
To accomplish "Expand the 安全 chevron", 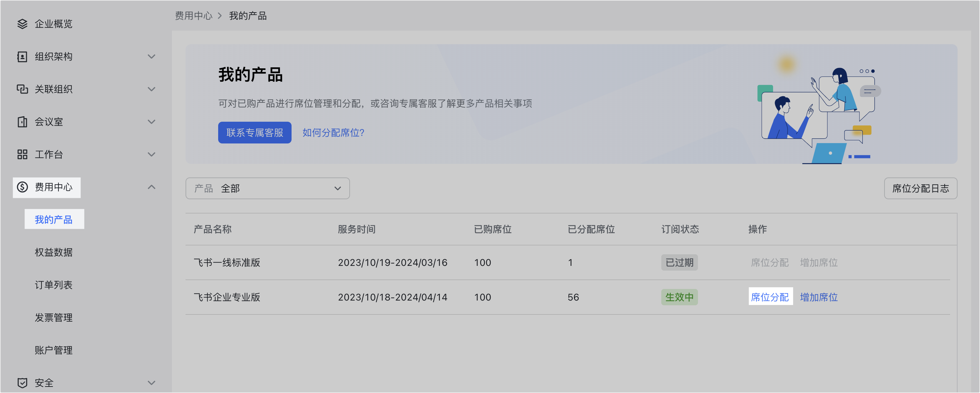I will click(152, 383).
